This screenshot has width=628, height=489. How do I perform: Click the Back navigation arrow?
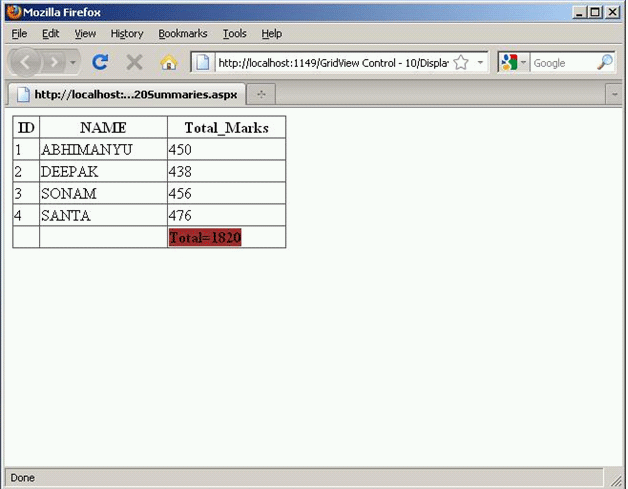tap(25, 62)
